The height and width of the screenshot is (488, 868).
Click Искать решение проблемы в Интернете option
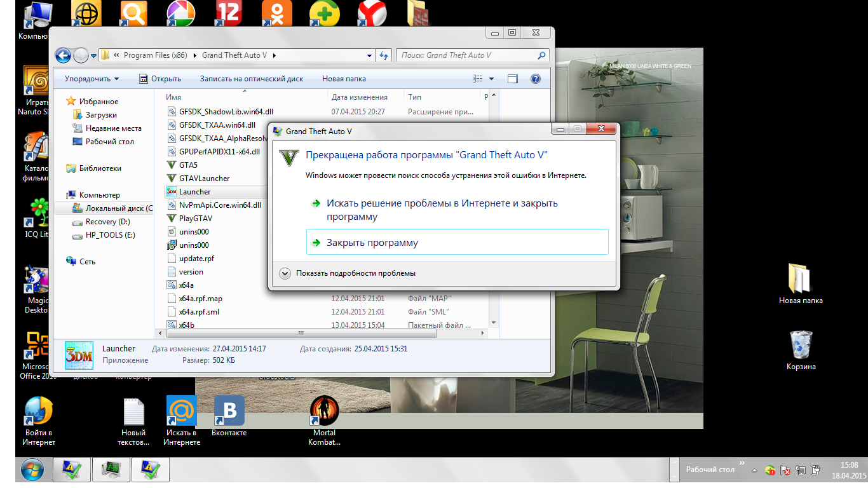(456, 210)
